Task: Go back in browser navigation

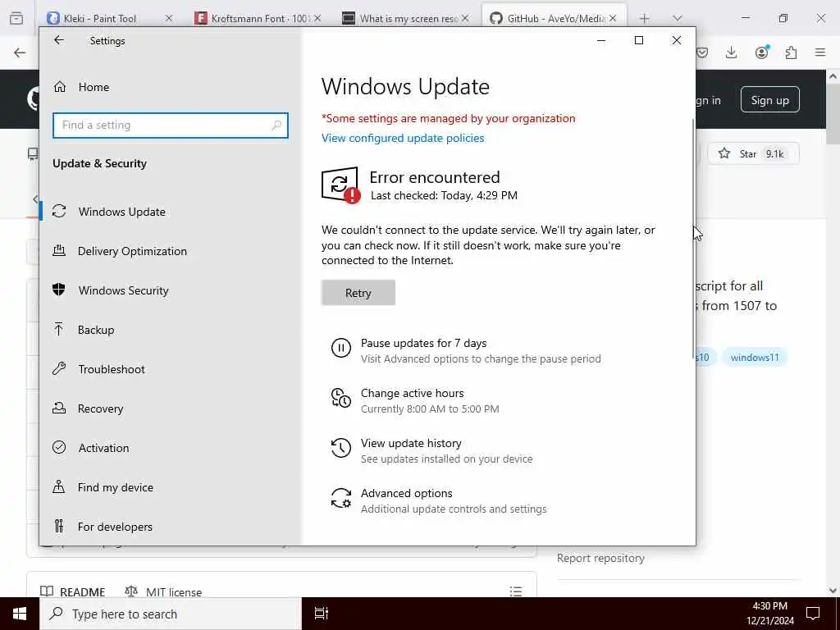Action: [x=20, y=52]
